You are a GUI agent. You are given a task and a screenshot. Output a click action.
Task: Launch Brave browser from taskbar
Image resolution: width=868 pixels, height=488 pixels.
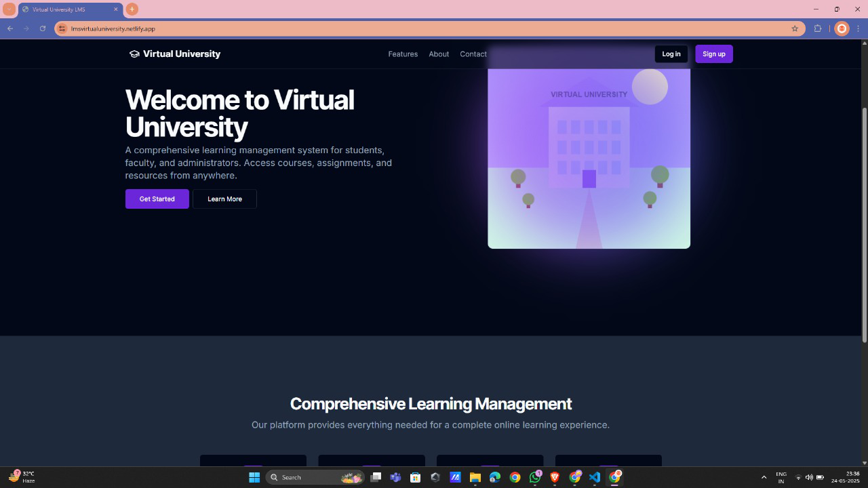(555, 477)
